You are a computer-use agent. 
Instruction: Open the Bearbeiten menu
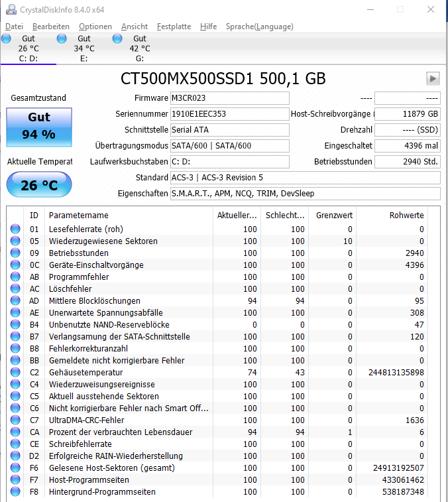pos(51,27)
